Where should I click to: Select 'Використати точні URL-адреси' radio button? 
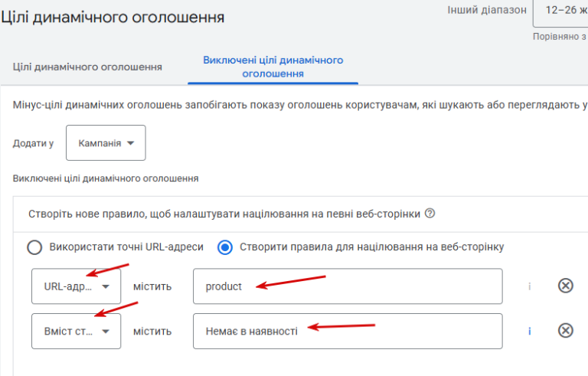tap(34, 247)
